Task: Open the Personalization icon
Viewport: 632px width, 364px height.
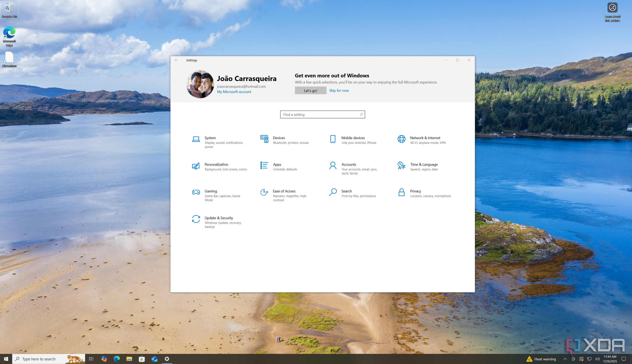Action: pos(196,166)
